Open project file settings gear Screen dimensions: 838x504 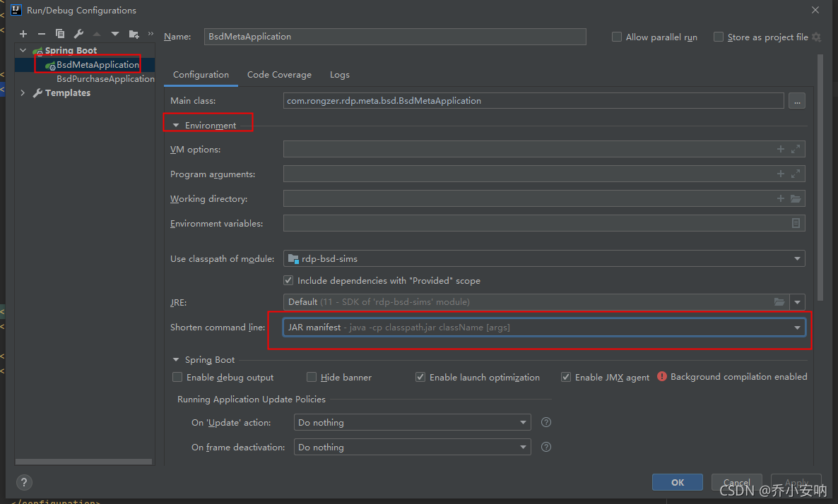(x=816, y=37)
